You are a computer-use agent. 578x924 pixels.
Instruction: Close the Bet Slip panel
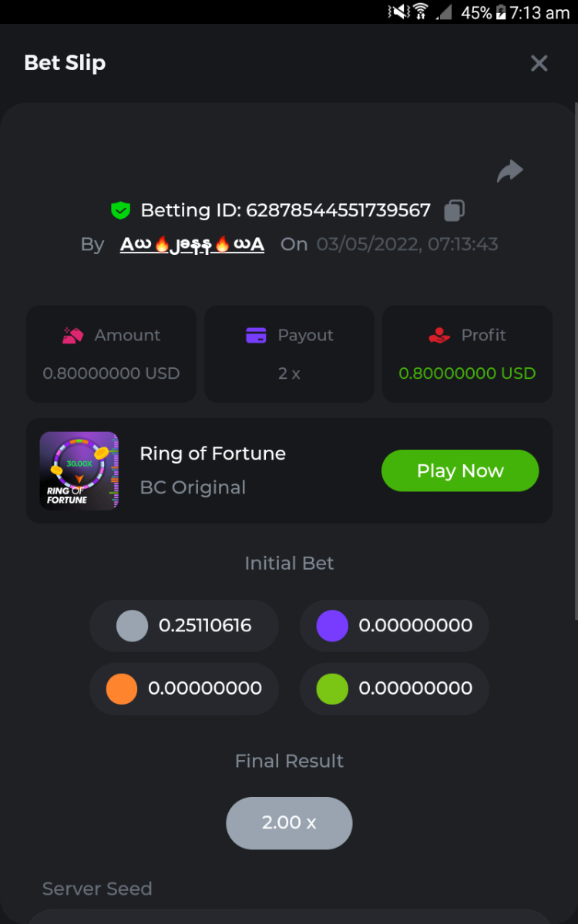click(x=539, y=63)
